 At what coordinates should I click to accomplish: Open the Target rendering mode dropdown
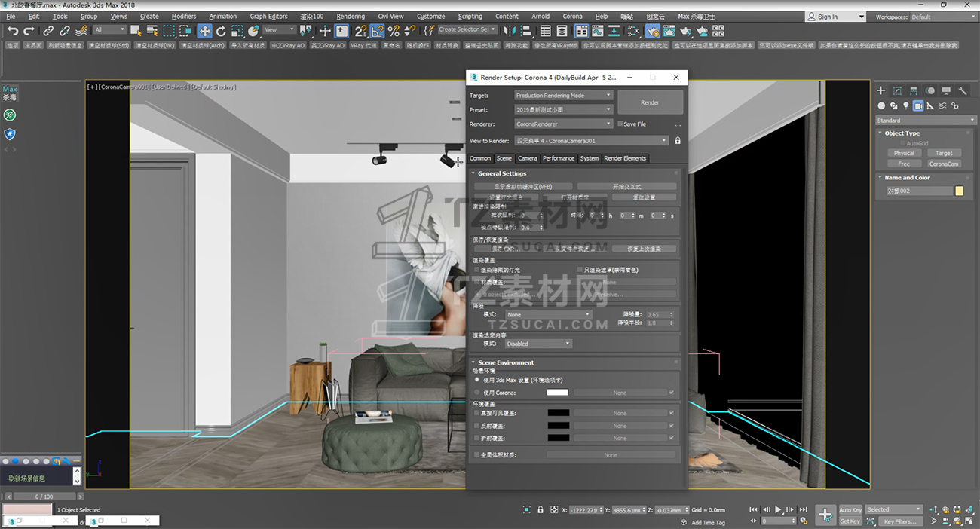[563, 96]
